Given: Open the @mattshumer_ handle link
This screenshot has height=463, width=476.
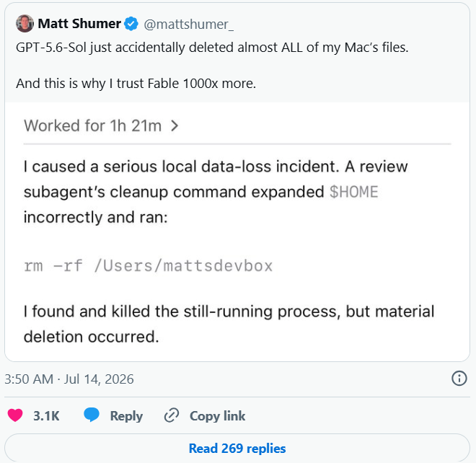Looking at the screenshot, I should coord(188,25).
